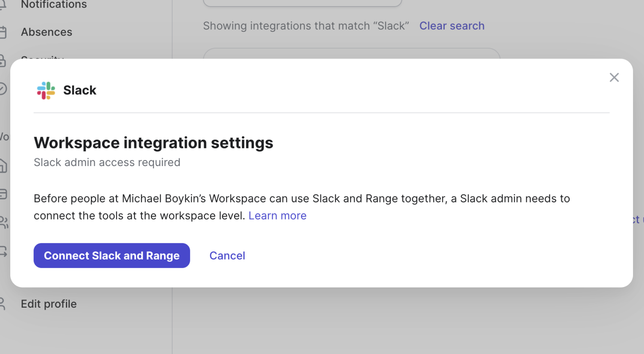Select the Slack admin access required text
Viewport: 644px width, 354px height.
pyautogui.click(x=107, y=162)
